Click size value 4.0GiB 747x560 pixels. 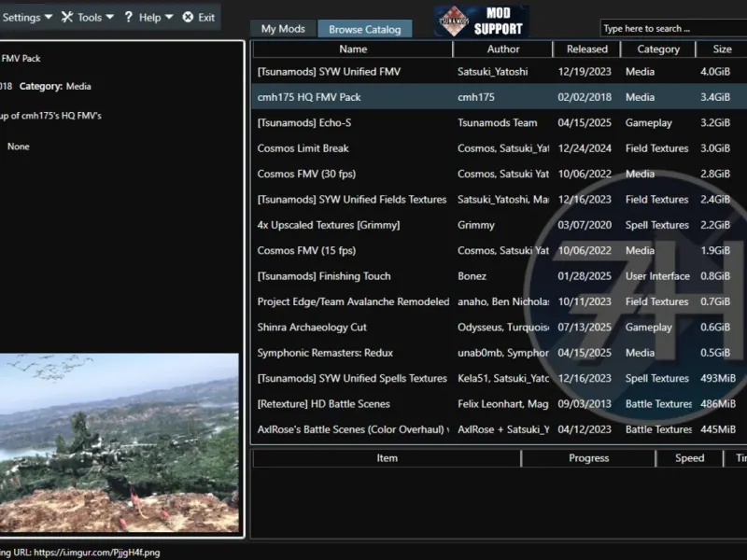[715, 72]
